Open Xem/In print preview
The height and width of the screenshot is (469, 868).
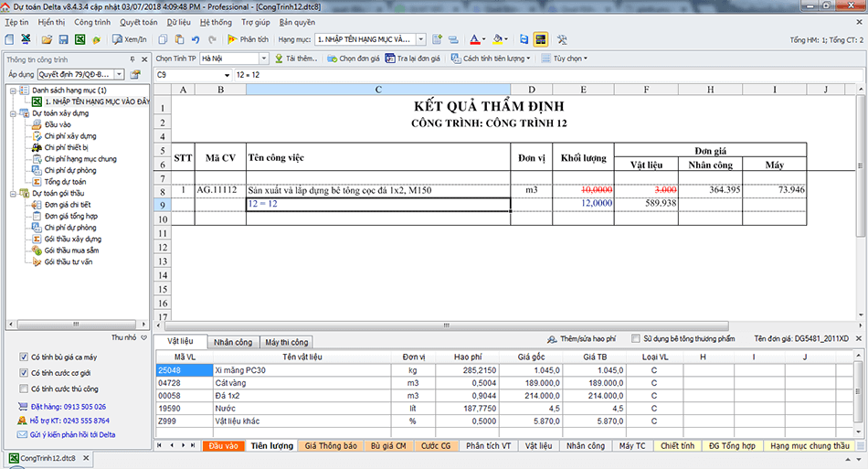coord(129,40)
